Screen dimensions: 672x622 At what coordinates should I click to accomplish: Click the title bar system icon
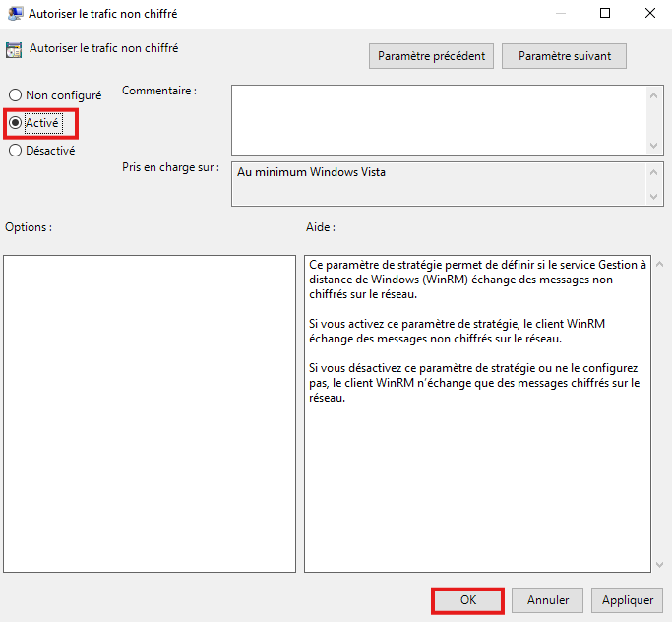click(x=15, y=14)
